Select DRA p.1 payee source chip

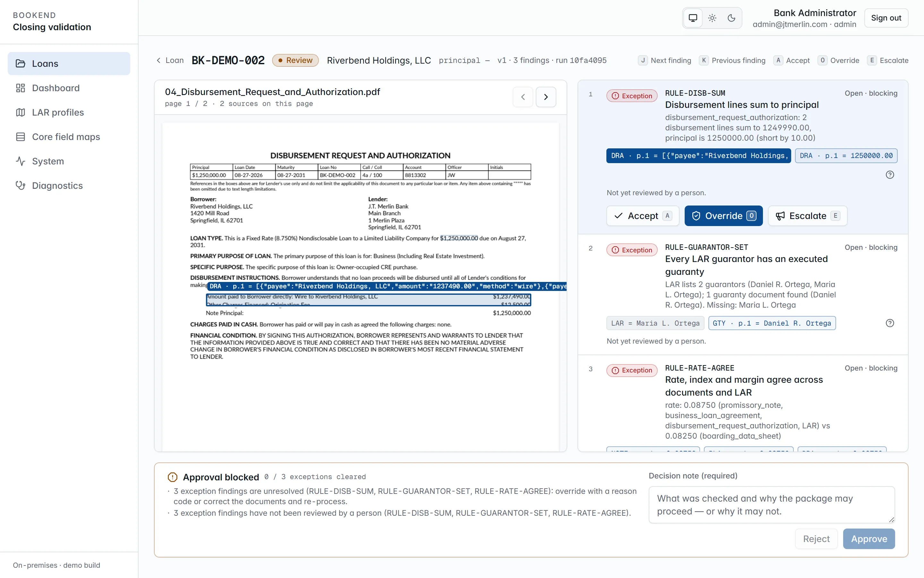[698, 156]
